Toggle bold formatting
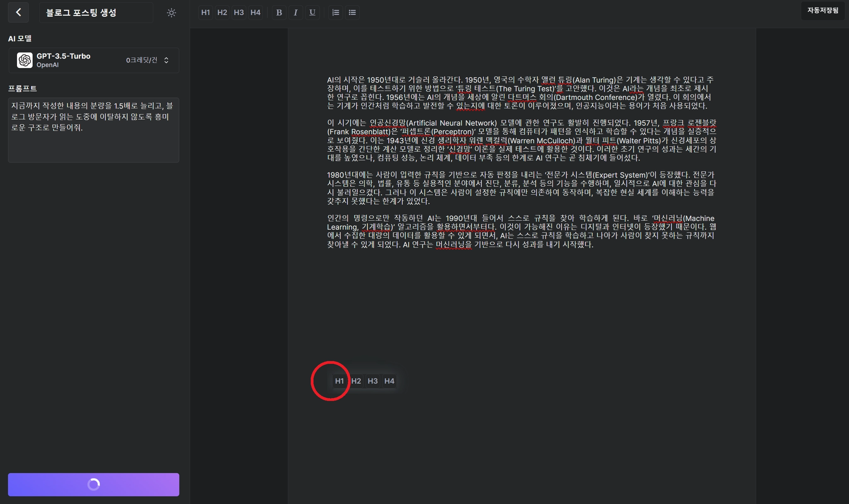 (279, 12)
